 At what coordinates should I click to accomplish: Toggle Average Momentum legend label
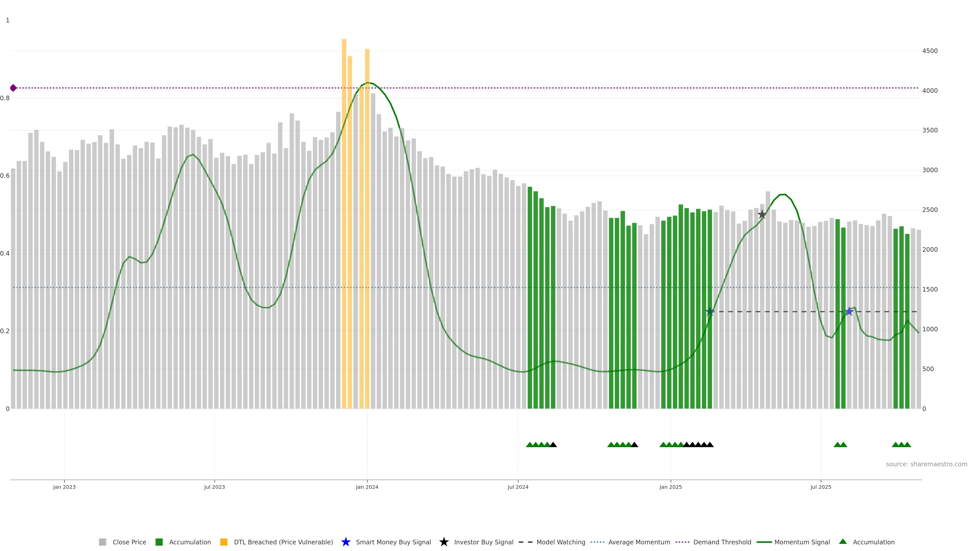(639, 542)
